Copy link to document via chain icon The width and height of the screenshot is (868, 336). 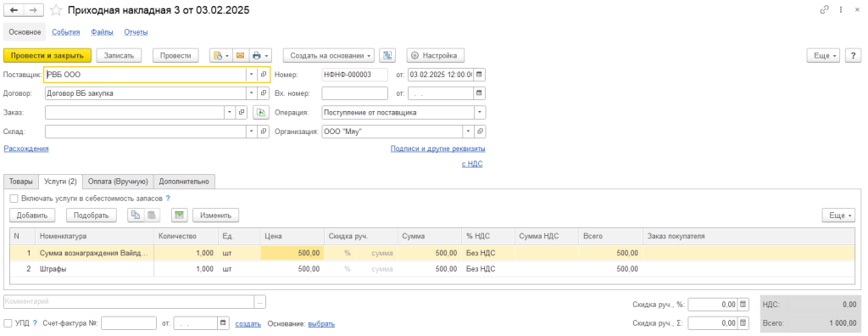click(825, 10)
